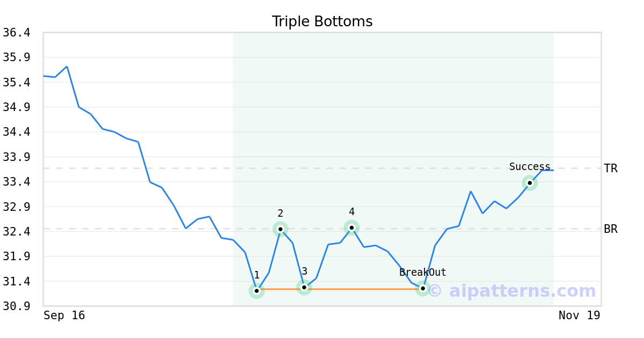Select the Success point marker
Image resolution: width=644 pixels, height=338 pixels.
click(530, 183)
